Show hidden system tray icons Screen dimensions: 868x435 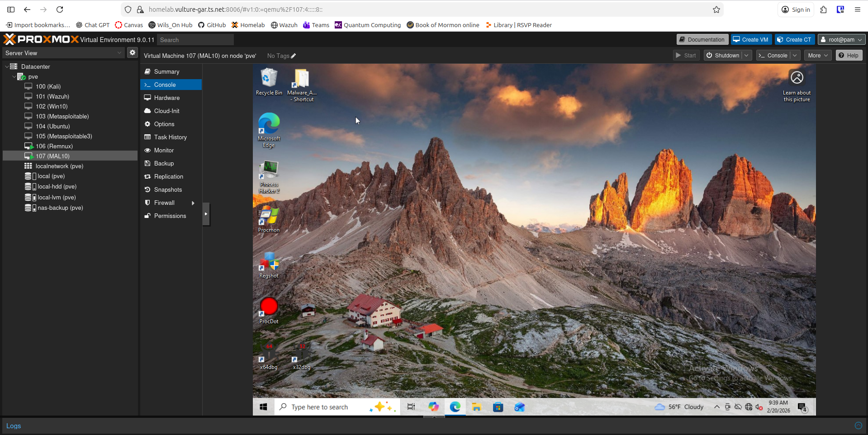717,407
